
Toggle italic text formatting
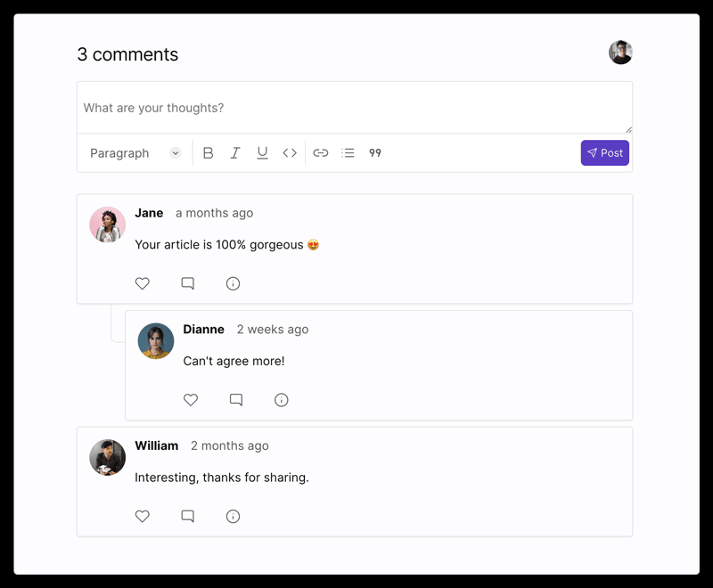(x=235, y=153)
